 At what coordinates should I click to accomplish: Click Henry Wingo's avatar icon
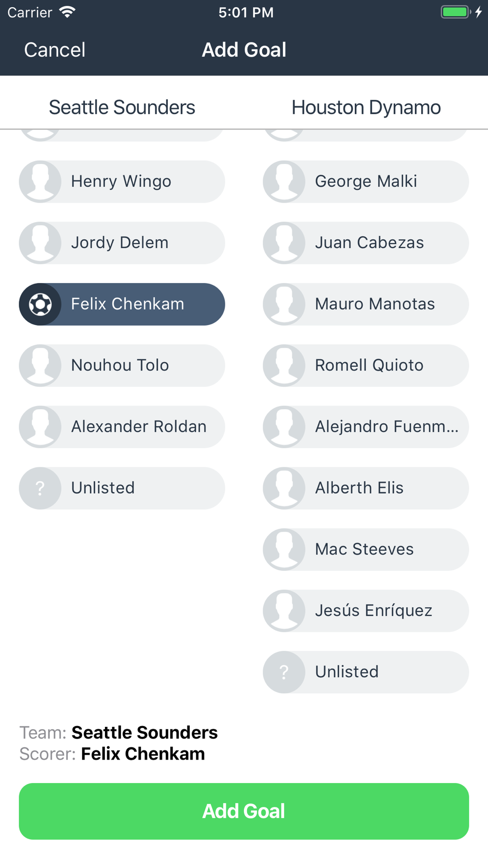pos(40,182)
